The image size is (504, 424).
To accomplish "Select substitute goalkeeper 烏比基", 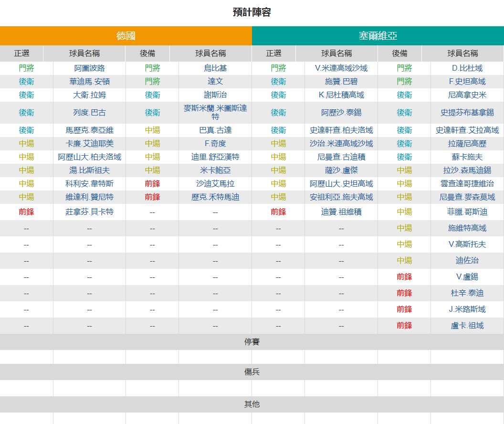I will click(215, 68).
